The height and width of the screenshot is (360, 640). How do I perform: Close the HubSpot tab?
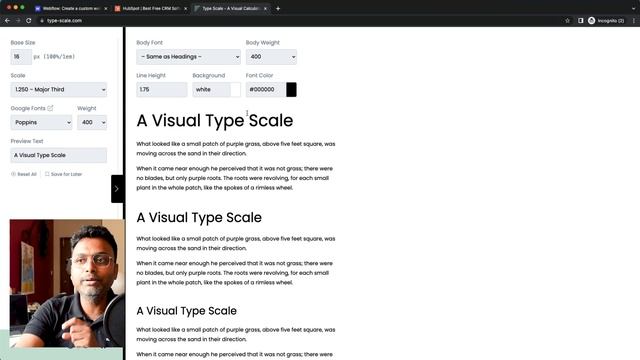click(185, 9)
